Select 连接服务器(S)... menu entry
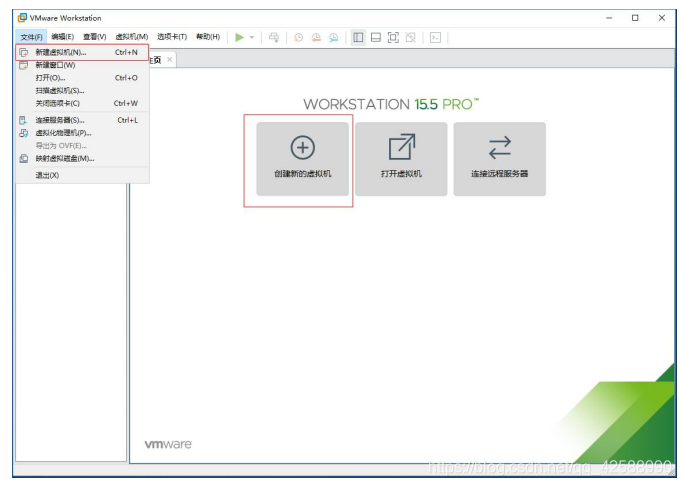The width and height of the screenshot is (682, 486). (x=83, y=120)
